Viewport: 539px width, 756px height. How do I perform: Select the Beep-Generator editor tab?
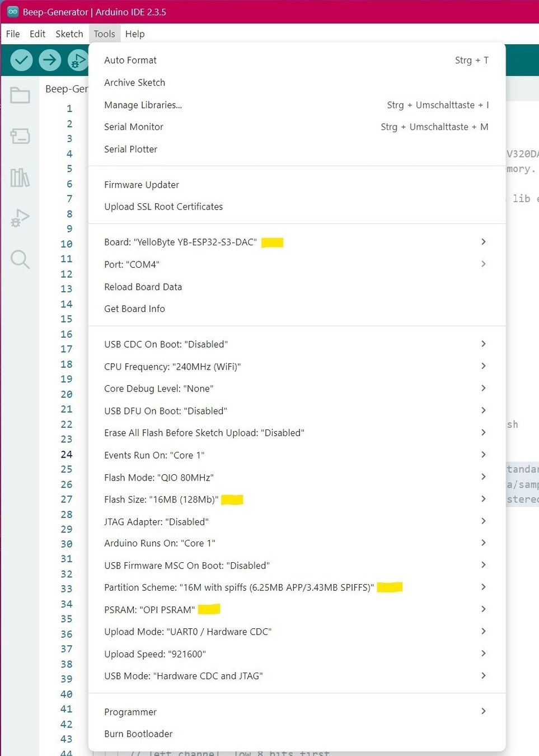tap(66, 89)
